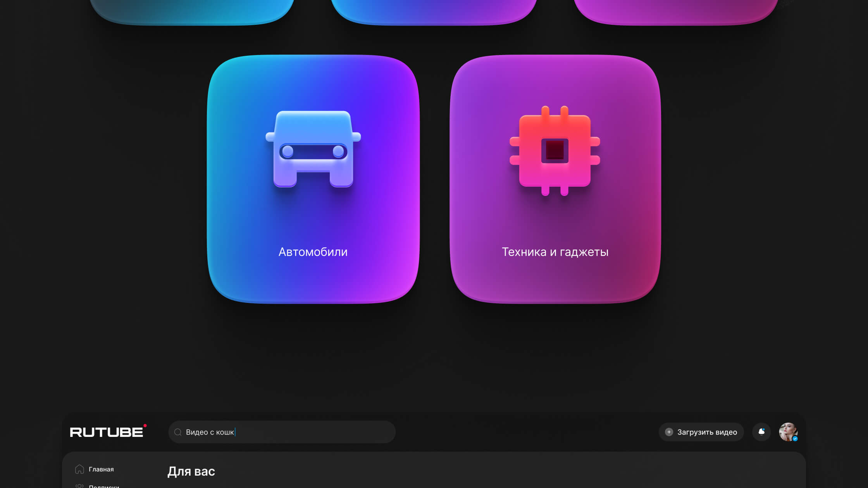
Task: Click the Техника и гаджеты label
Action: (555, 252)
